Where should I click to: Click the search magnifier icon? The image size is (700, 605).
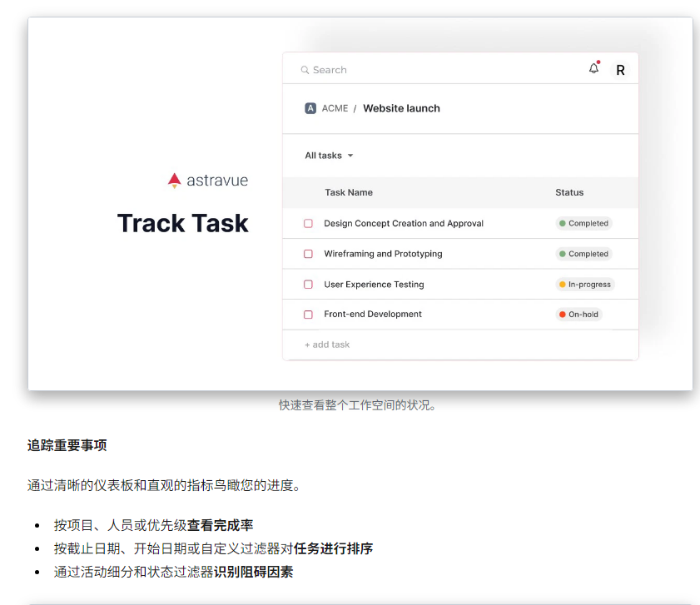[305, 71]
